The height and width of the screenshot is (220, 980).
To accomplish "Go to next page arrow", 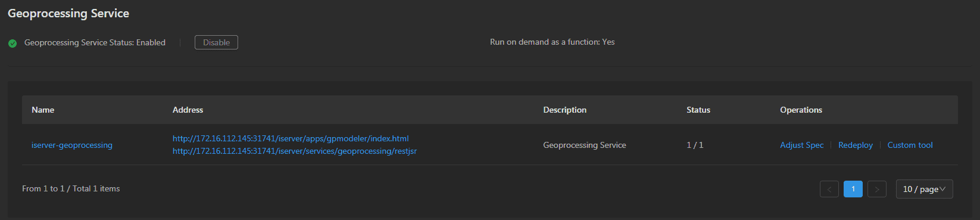I will pyautogui.click(x=877, y=189).
